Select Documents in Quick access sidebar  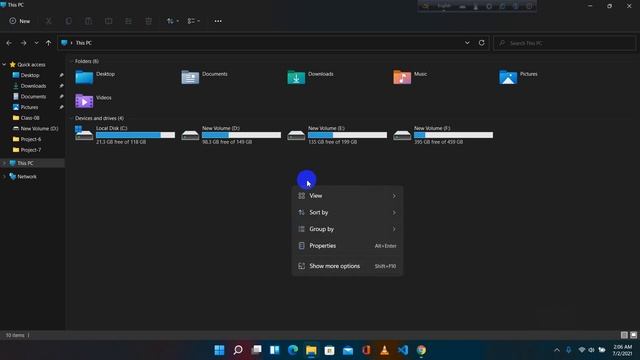33,96
